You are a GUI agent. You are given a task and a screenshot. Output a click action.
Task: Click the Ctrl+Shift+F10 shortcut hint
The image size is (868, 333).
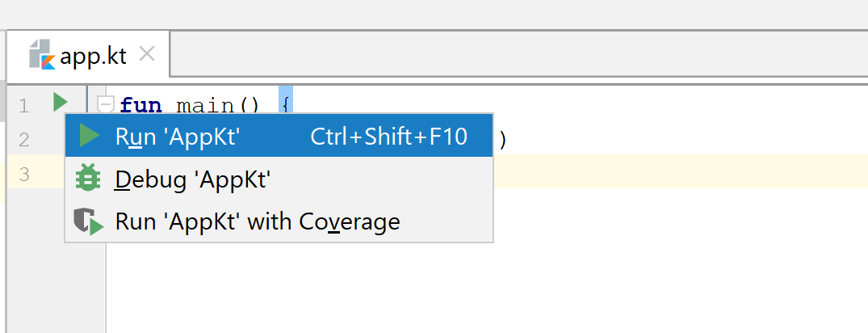pyautogui.click(x=388, y=137)
